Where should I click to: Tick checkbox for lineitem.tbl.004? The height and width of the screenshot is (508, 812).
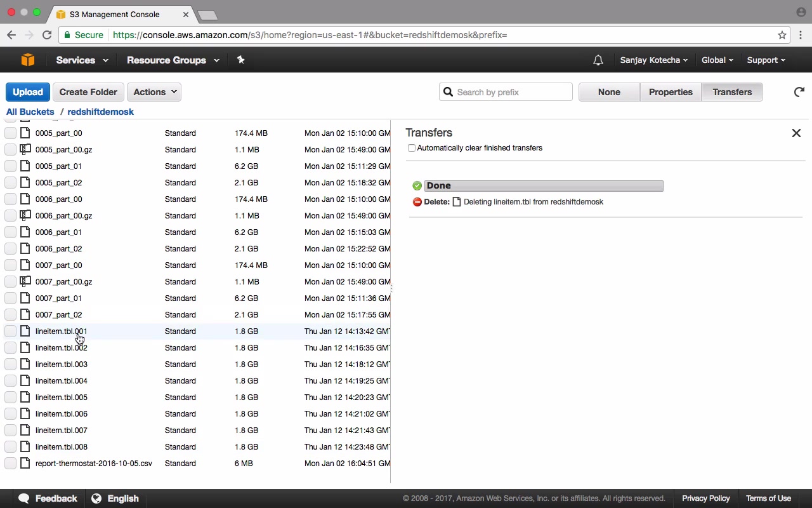(x=10, y=380)
